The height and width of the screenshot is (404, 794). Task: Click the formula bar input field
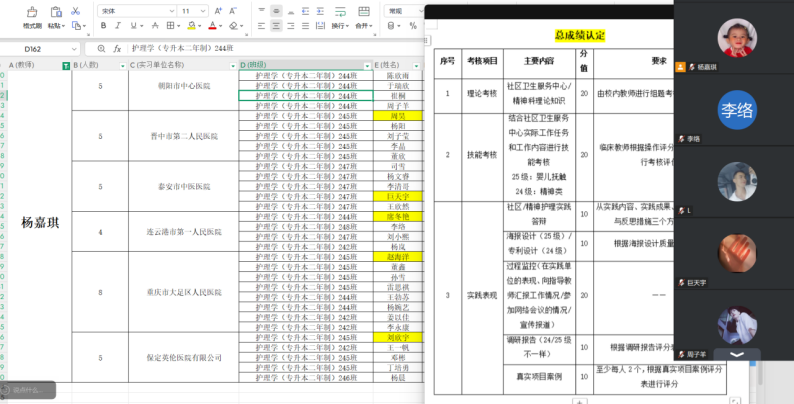[270, 48]
